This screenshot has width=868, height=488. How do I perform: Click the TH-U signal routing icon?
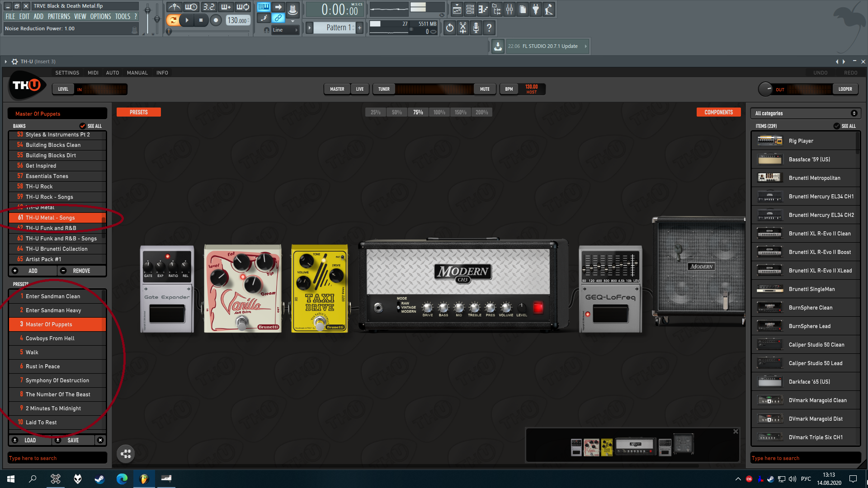[126, 454]
